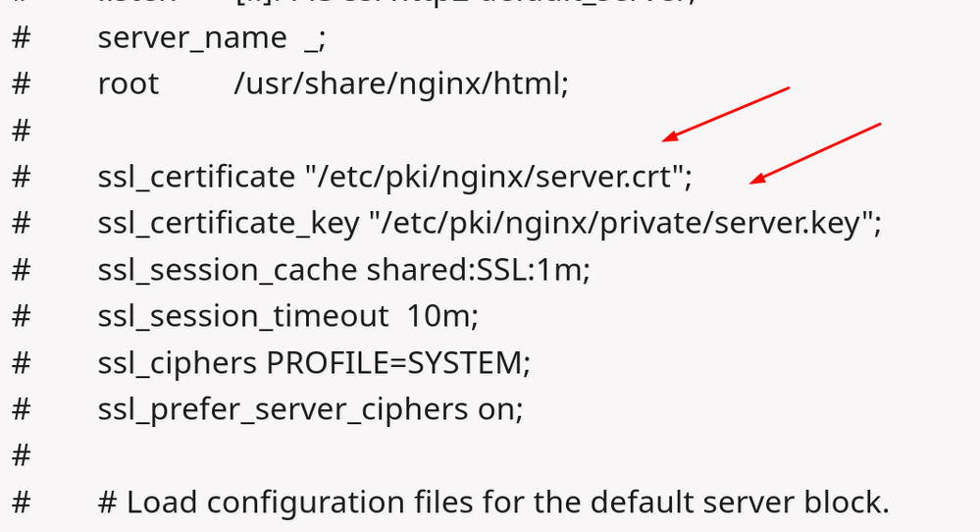Click the lower red arrow annotation

(x=814, y=152)
